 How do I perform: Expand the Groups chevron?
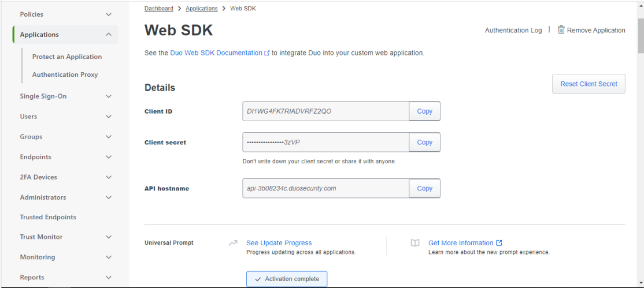click(109, 137)
